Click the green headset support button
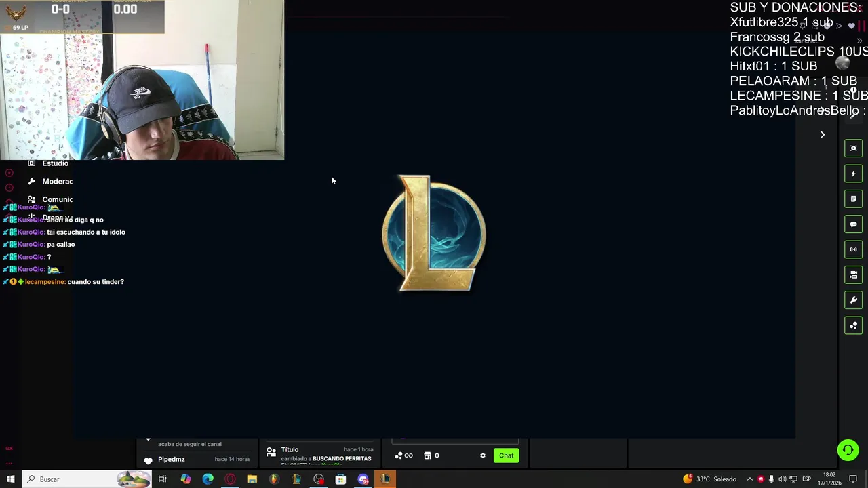 (x=848, y=450)
